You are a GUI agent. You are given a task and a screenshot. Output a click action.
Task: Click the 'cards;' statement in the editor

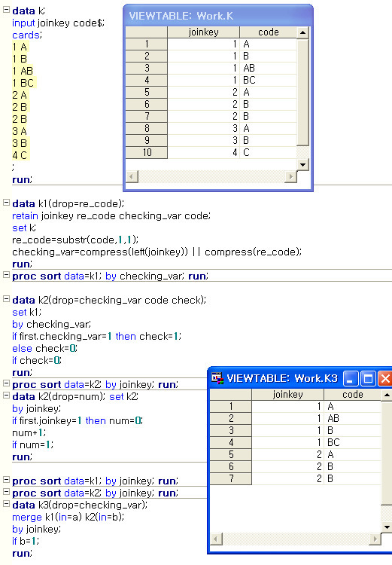pyautogui.click(x=27, y=35)
